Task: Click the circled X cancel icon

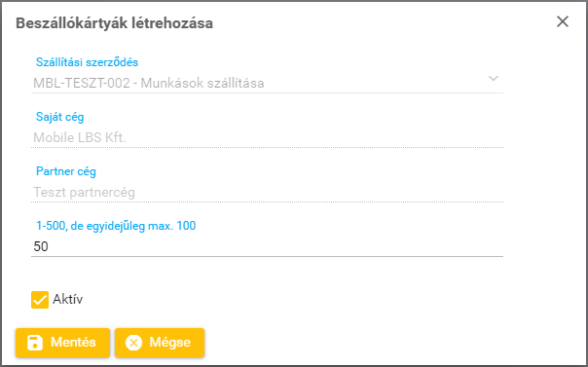Action: [x=134, y=343]
